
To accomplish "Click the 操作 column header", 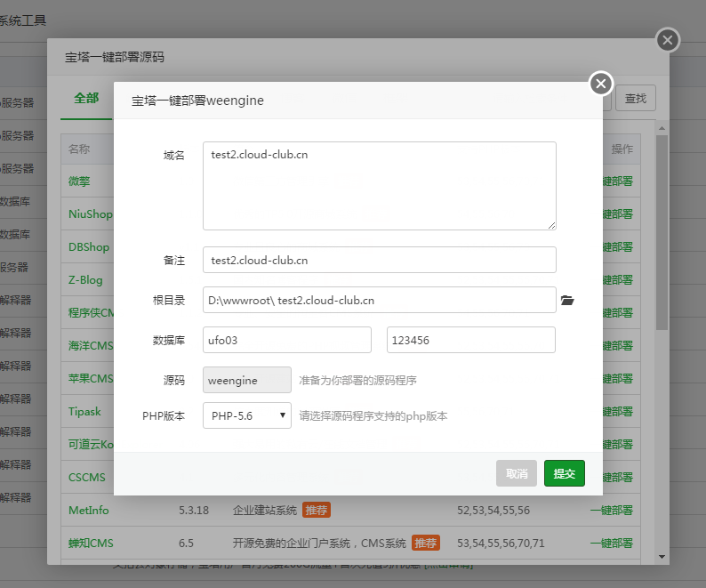I will point(622,149).
